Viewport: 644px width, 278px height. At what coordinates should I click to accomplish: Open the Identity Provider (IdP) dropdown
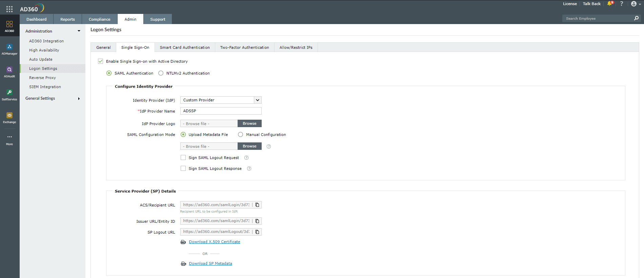pyautogui.click(x=221, y=100)
